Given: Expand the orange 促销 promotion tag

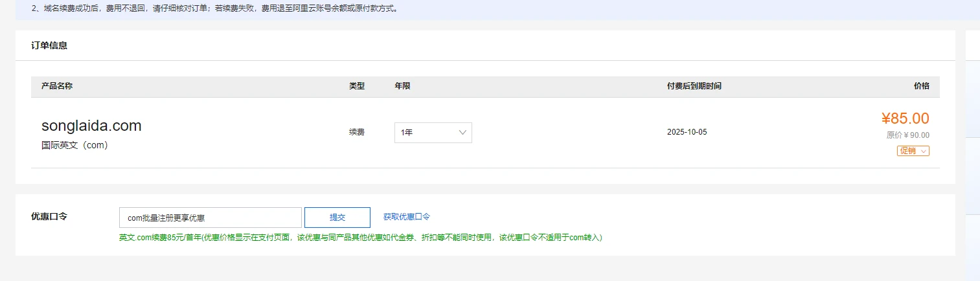Looking at the screenshot, I should coord(913,151).
